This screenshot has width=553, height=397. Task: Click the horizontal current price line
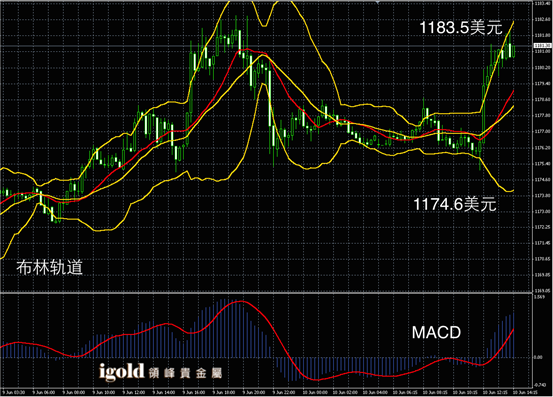(266, 46)
